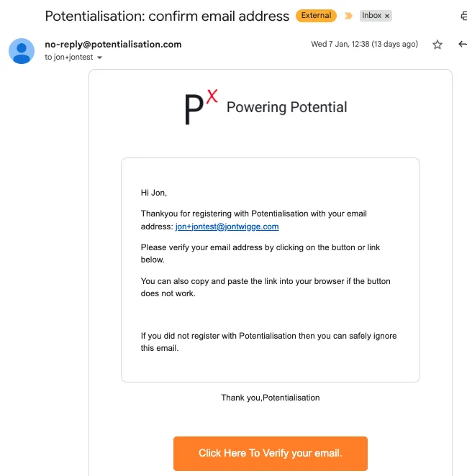Screen dimensions: 467x476
Task: Click the 'to jon+jontest' recipient text
Action: pyautogui.click(x=68, y=58)
